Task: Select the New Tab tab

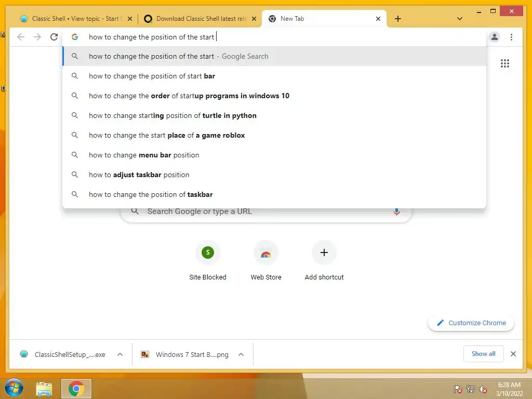Action: pos(324,19)
